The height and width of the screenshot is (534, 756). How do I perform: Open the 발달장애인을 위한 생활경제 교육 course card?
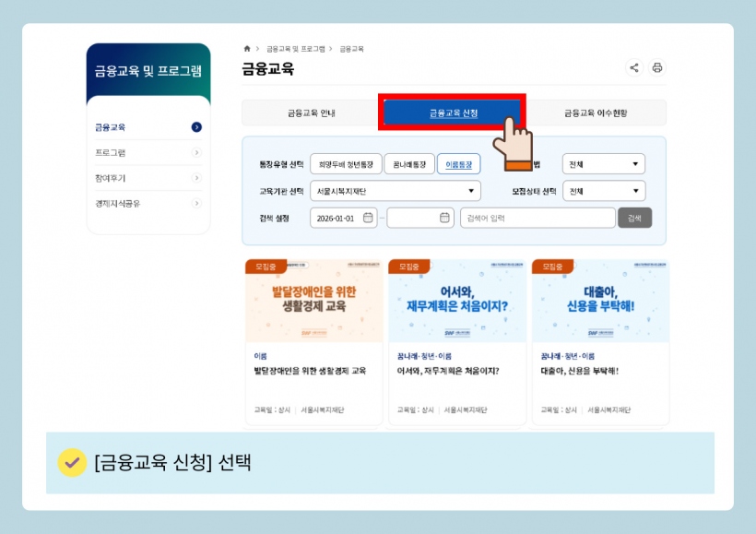pyautogui.click(x=313, y=342)
